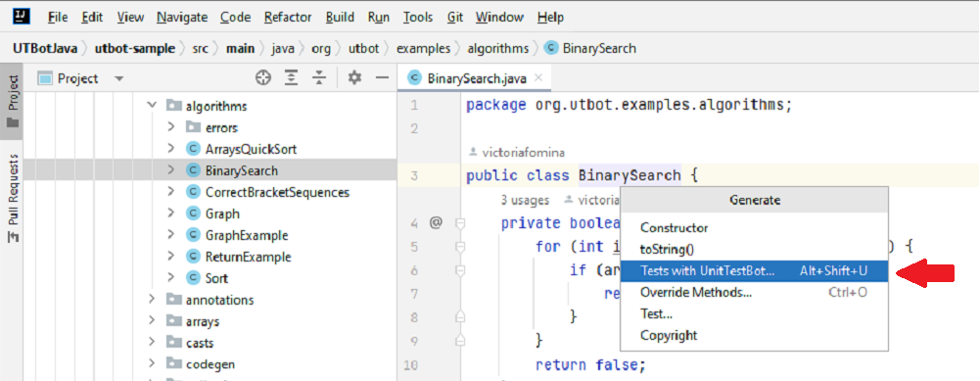The width and height of the screenshot is (980, 381).
Task: Expand the errors folder node
Action: click(170, 127)
